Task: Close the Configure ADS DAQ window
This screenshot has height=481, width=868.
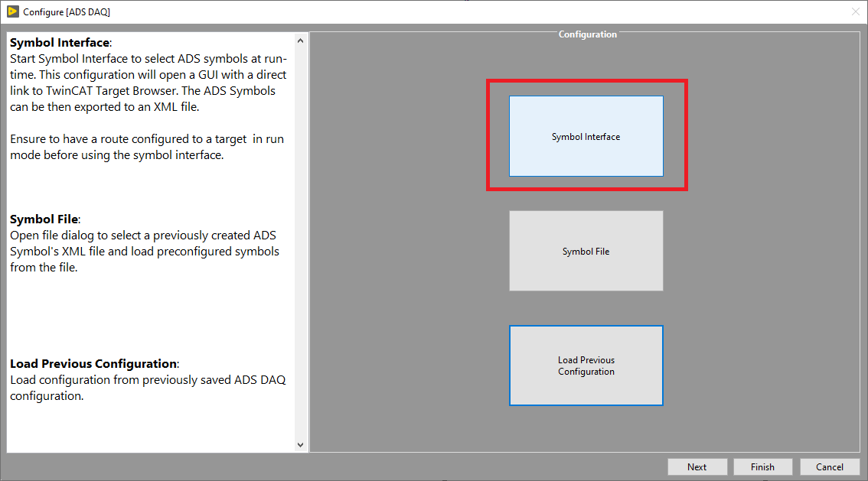Action: tap(855, 11)
